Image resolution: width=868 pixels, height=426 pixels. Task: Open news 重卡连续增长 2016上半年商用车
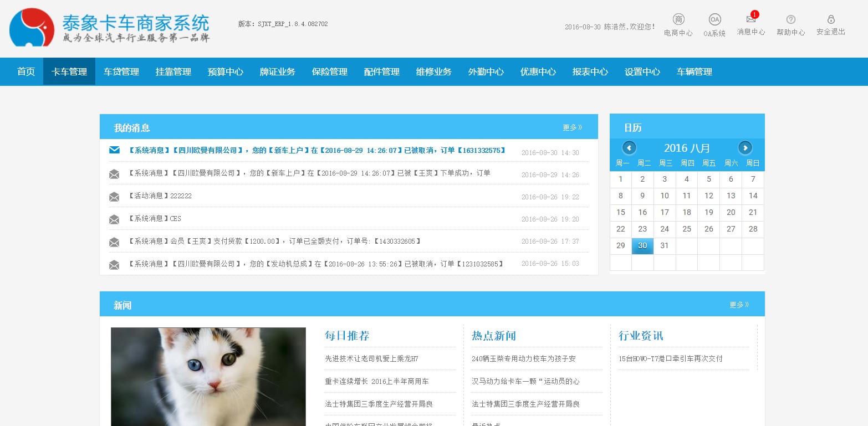coord(377,381)
